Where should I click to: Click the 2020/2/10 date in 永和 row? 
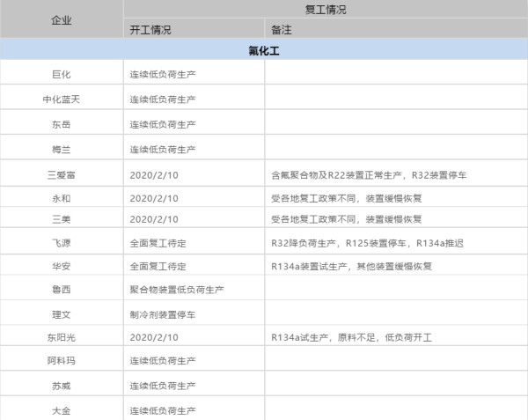(154, 198)
